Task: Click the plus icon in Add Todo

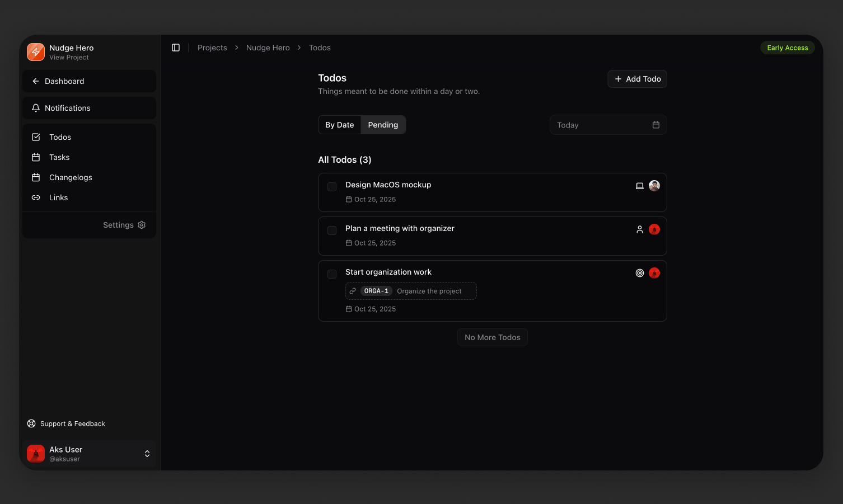Action: [619, 79]
